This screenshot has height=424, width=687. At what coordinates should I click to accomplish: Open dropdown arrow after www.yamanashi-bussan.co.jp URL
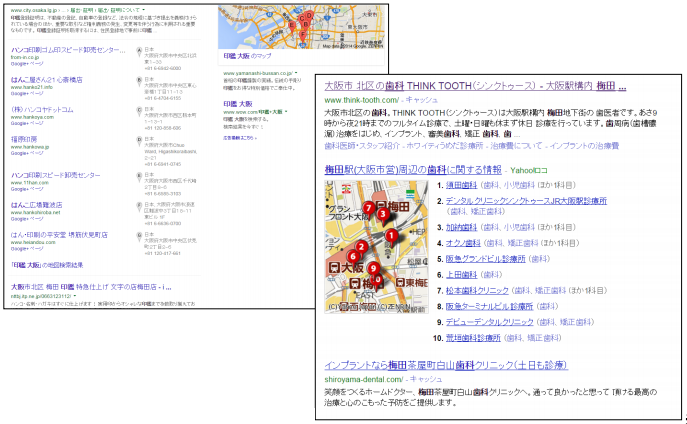coord(296,73)
